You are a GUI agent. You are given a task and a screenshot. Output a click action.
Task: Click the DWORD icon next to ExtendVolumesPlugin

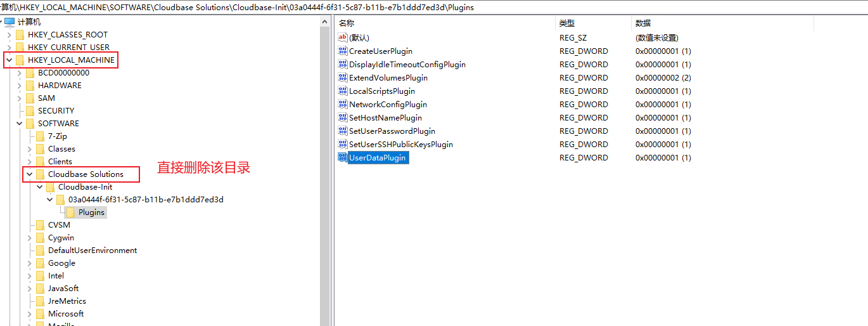tap(343, 78)
